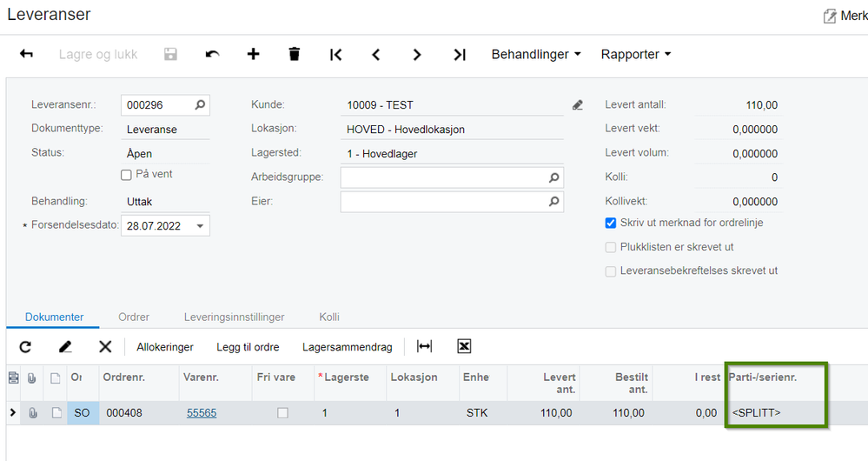Screen dimensions: 868x461
Task: Go to first record icon
Action: 335,54
